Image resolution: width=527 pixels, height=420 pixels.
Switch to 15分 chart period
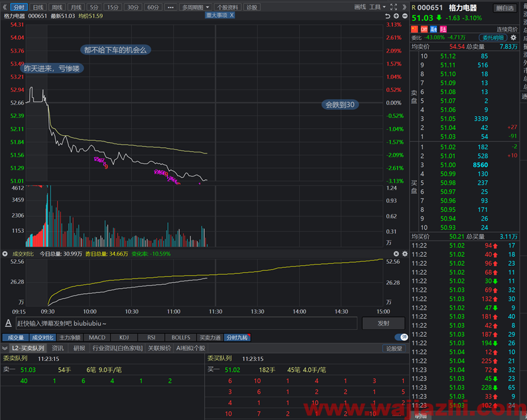(x=113, y=7)
